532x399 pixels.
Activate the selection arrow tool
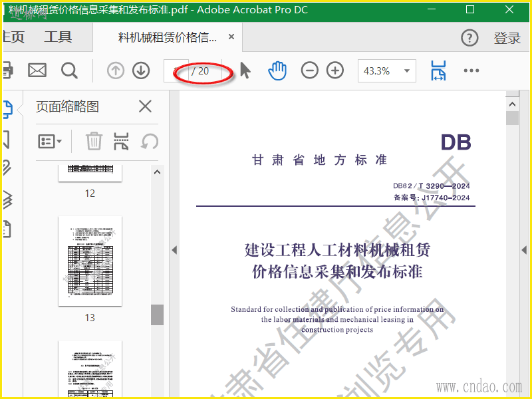click(x=245, y=70)
